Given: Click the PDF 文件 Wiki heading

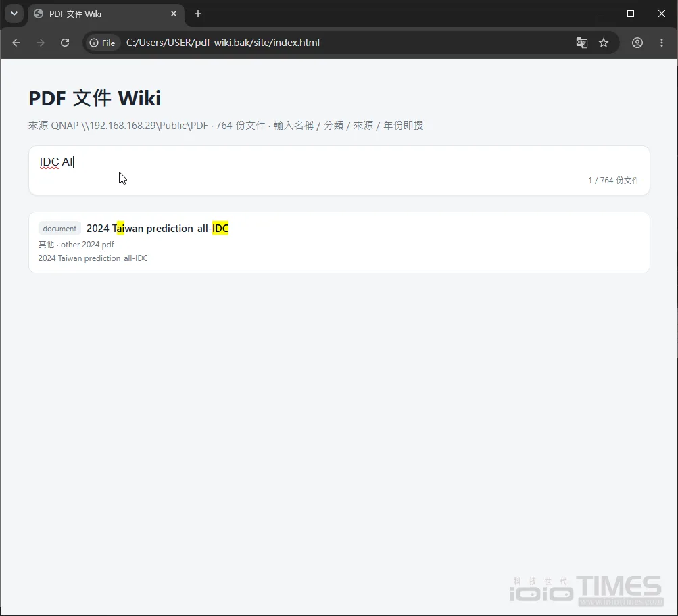Looking at the screenshot, I should pyautogui.click(x=95, y=98).
